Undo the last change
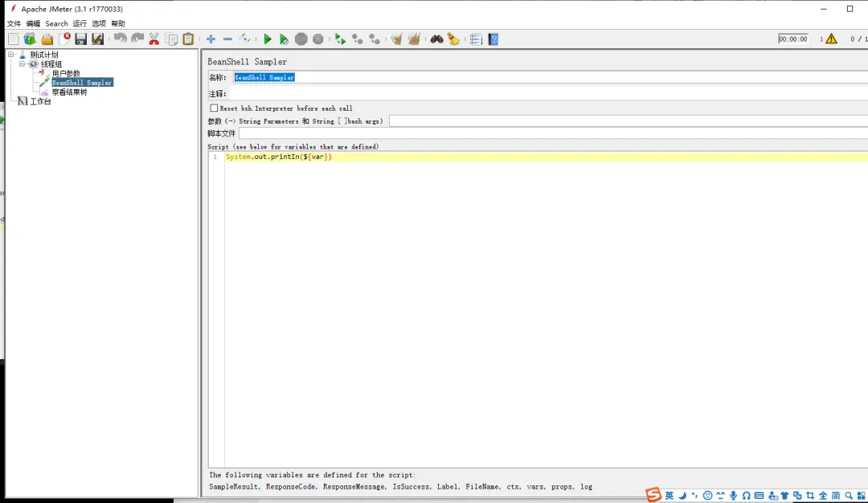The image size is (868, 503). point(120,39)
